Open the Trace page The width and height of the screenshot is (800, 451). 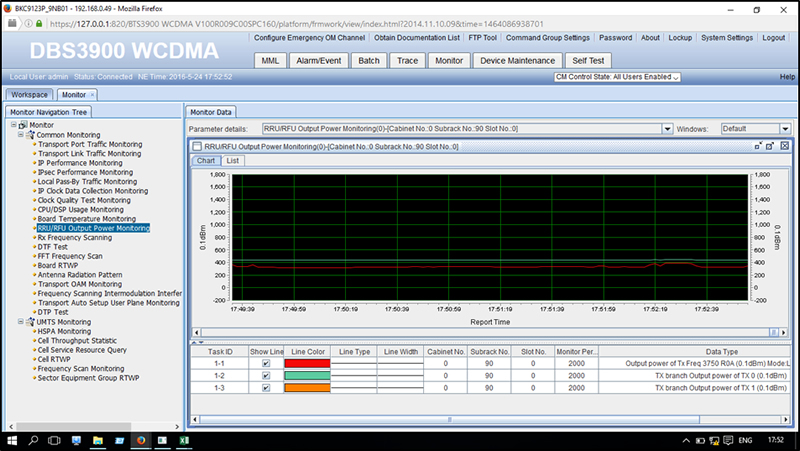pyautogui.click(x=408, y=61)
